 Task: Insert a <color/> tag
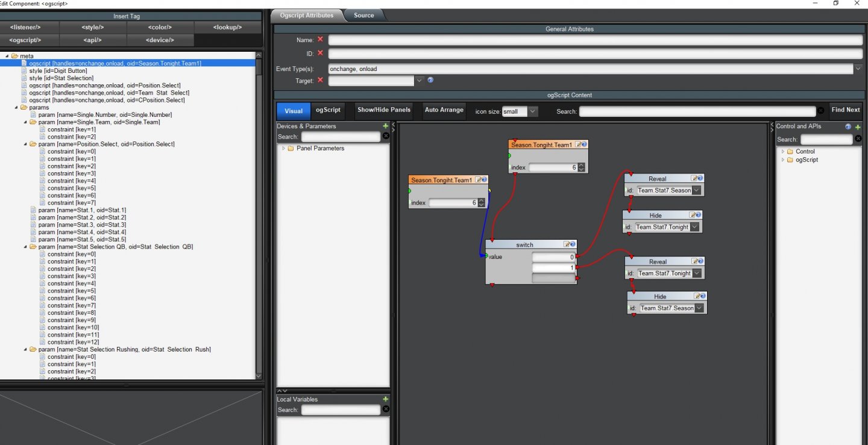tap(160, 27)
